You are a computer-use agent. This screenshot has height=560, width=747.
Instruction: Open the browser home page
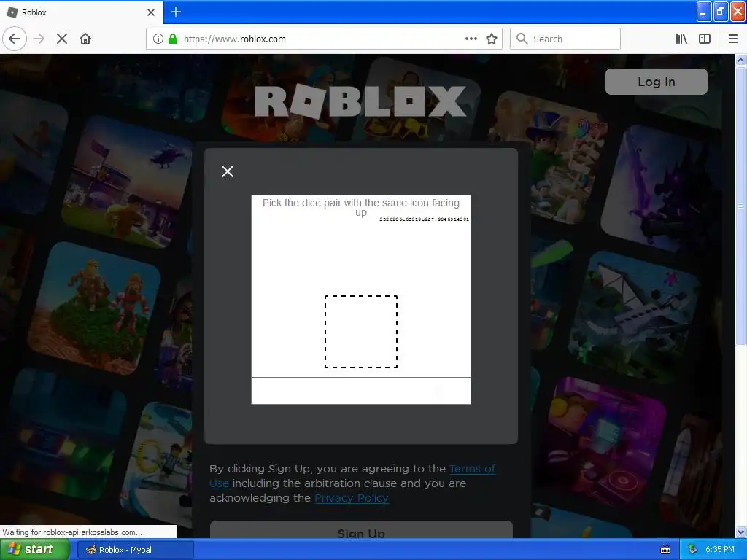tap(85, 39)
